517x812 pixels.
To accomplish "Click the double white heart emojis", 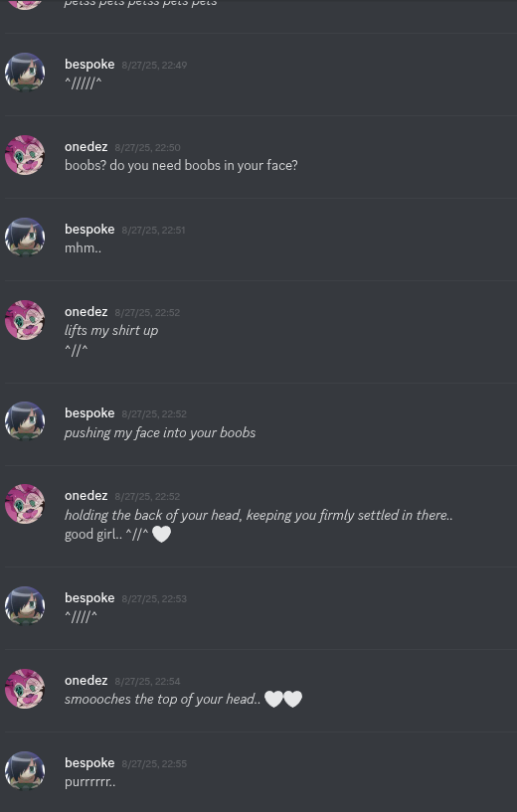I will coord(283,699).
